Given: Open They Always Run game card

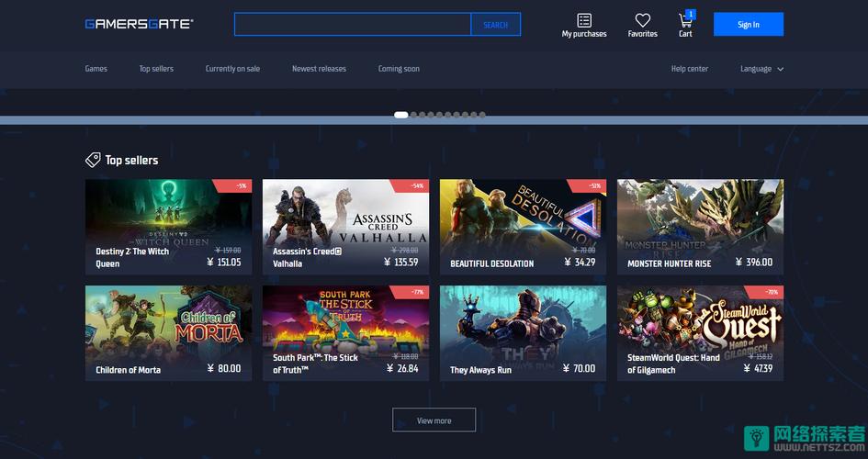Looking at the screenshot, I should coord(524,333).
